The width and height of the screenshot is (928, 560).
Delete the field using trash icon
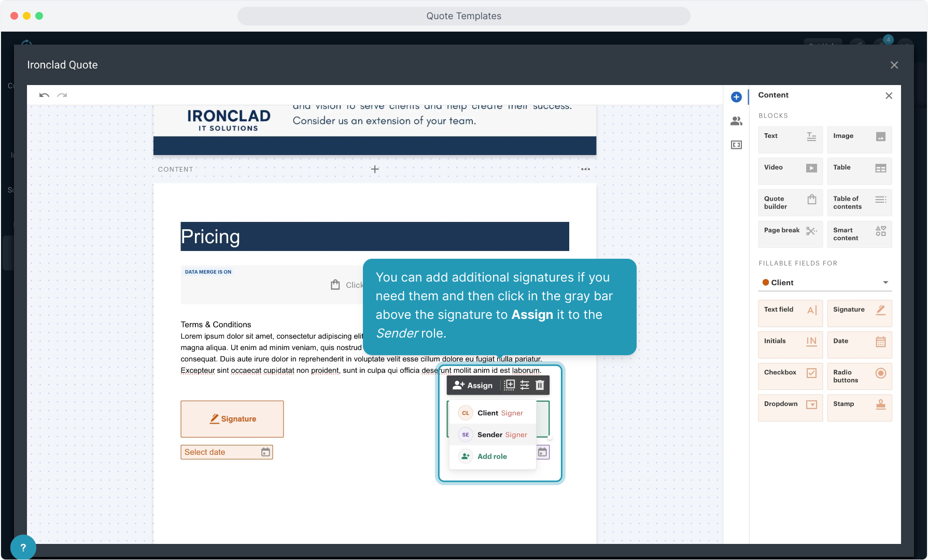[x=540, y=385]
